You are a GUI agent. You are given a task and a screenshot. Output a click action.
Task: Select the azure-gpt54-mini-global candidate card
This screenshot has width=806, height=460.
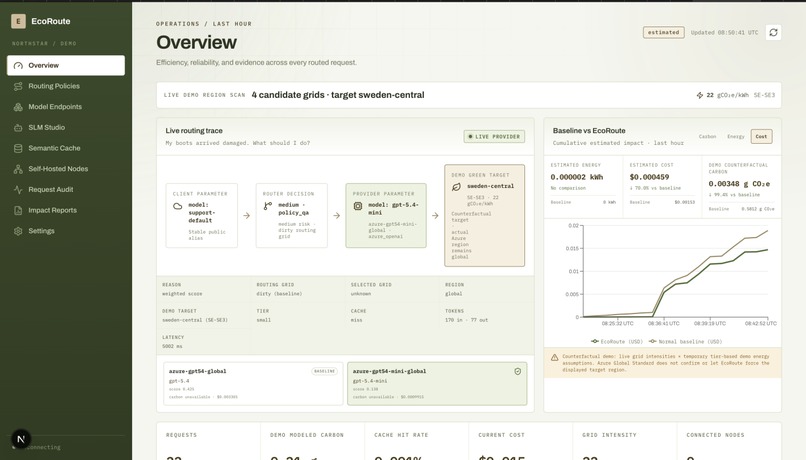tap(437, 383)
